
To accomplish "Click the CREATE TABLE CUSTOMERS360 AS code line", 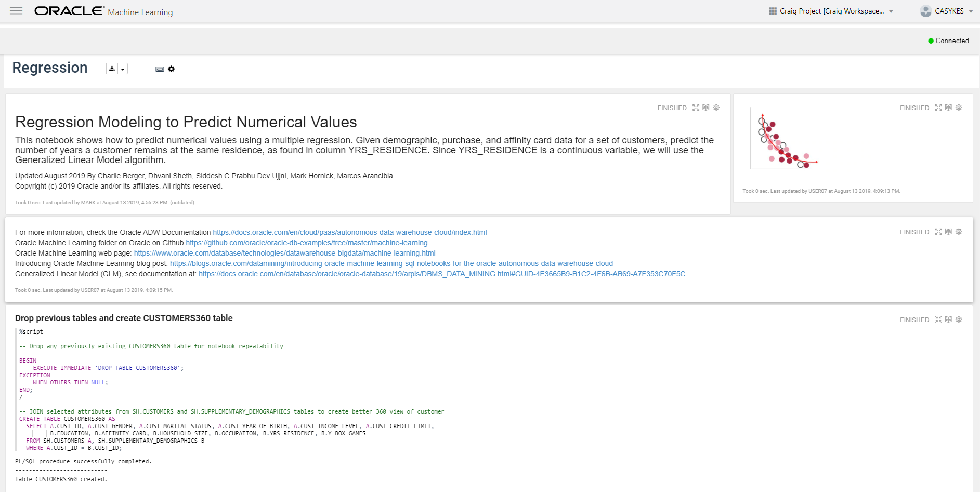I will pos(67,419).
